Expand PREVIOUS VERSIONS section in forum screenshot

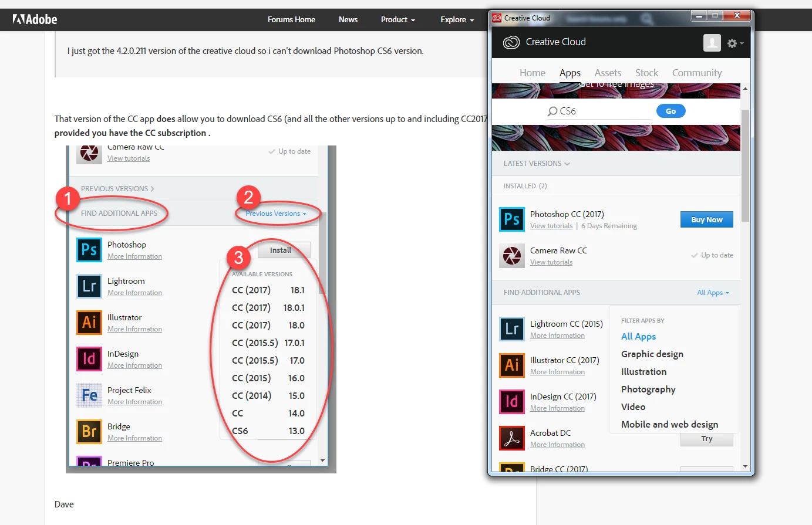point(117,189)
